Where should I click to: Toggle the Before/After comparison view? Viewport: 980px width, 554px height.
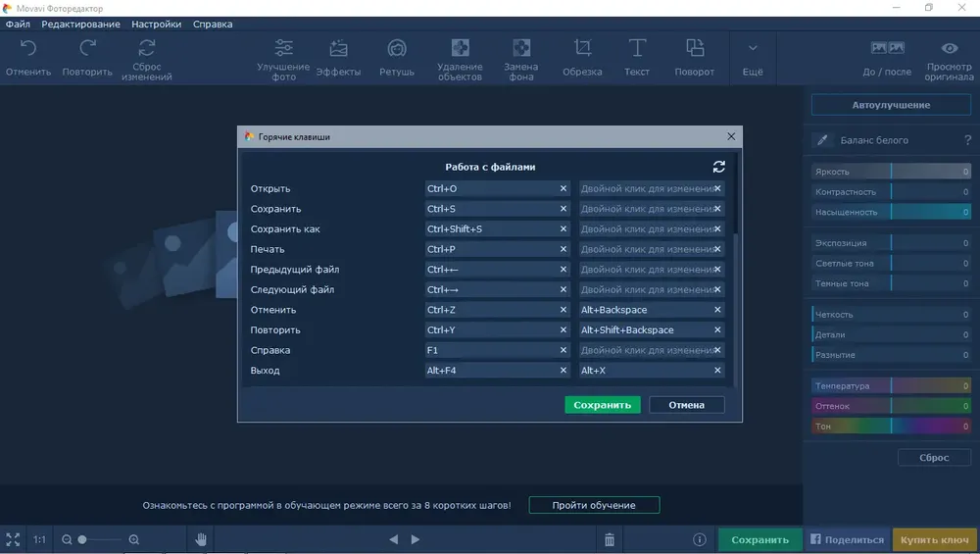[887, 48]
